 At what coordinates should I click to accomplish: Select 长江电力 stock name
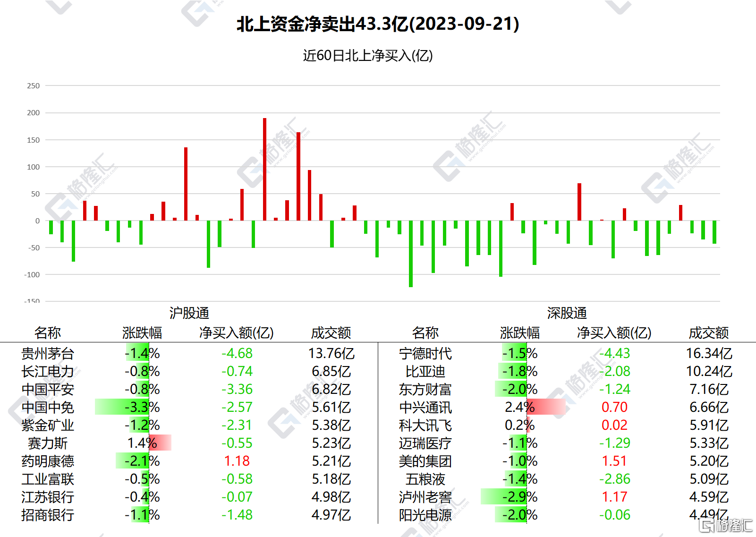(48, 371)
